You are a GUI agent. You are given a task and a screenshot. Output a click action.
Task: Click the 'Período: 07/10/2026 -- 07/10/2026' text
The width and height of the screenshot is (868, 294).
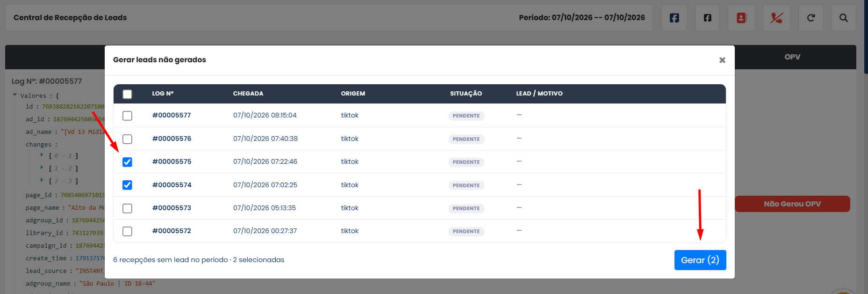[x=582, y=18]
